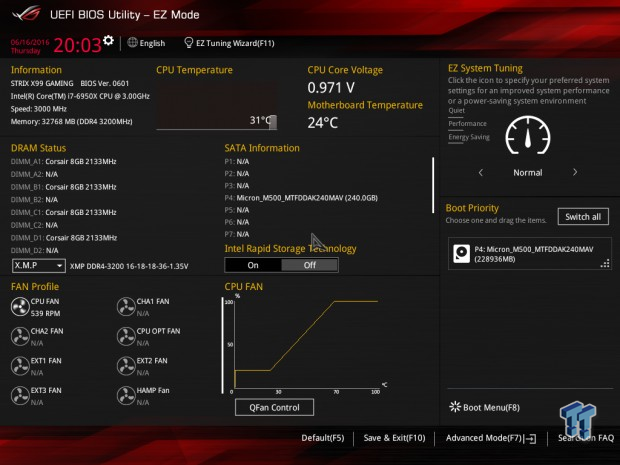The image size is (620, 465).
Task: Click DIMM_C1 Corsair 8GB 2133MHz entry
Action: [64, 212]
